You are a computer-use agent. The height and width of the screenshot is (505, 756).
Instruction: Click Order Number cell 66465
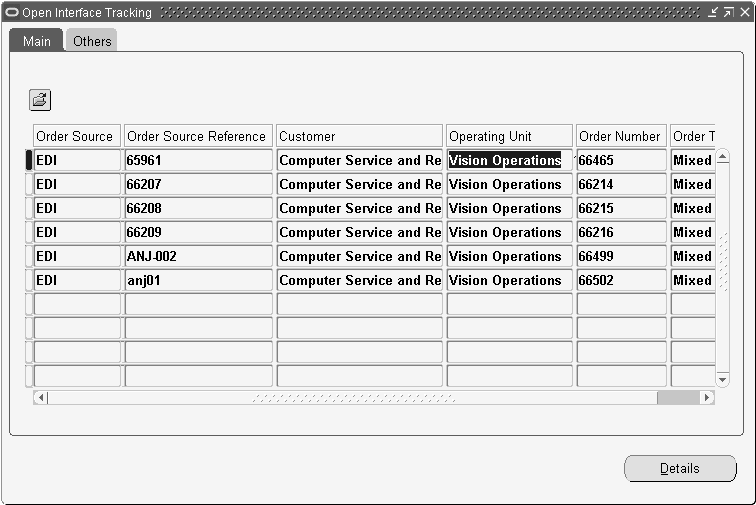pyautogui.click(x=621, y=160)
